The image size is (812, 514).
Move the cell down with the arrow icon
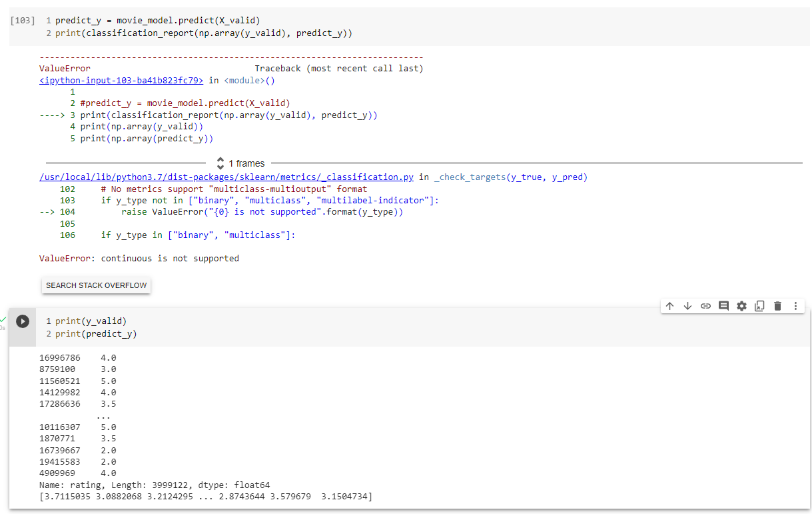(687, 306)
